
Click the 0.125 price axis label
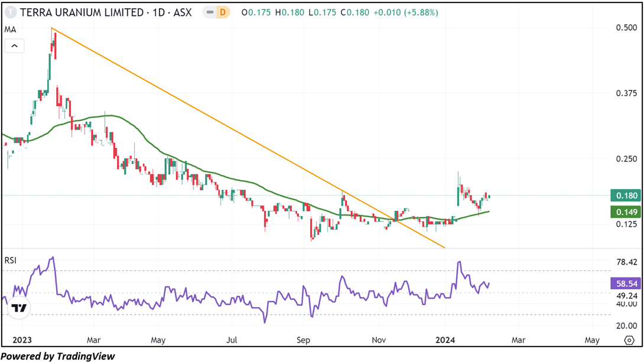[x=626, y=224]
